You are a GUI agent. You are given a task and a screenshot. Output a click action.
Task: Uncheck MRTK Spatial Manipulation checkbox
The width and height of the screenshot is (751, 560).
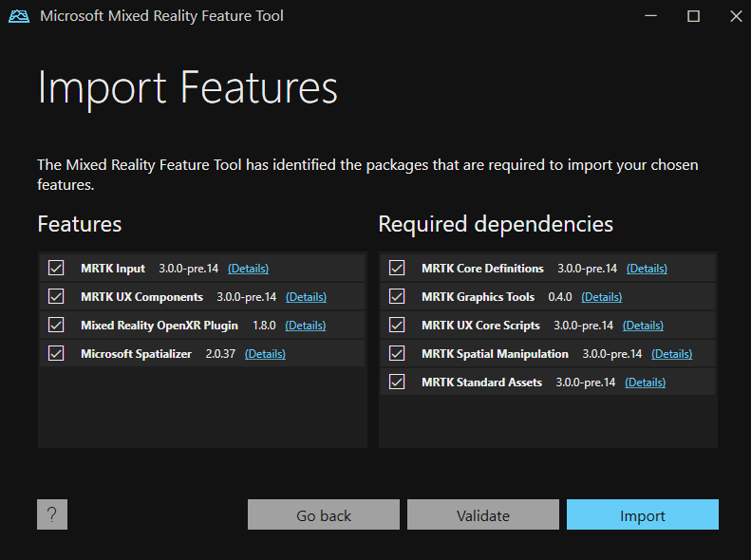pyautogui.click(x=397, y=353)
